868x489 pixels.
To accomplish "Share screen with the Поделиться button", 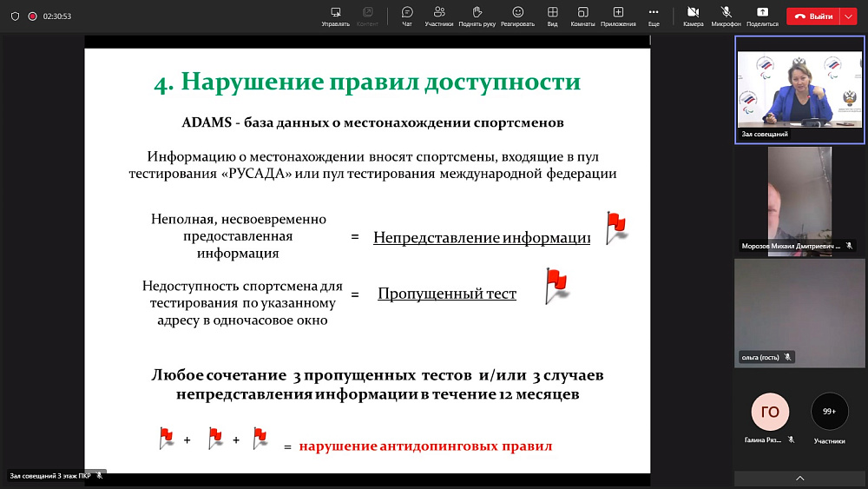I will tap(762, 16).
